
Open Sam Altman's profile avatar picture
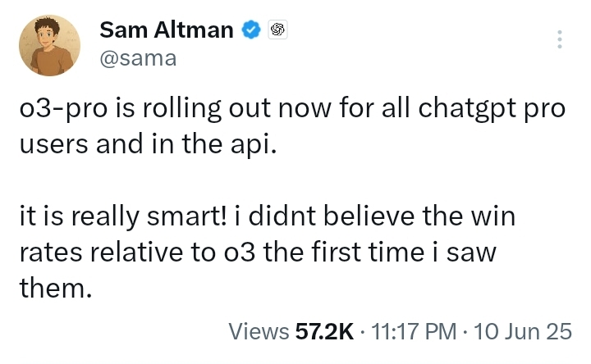click(49, 45)
